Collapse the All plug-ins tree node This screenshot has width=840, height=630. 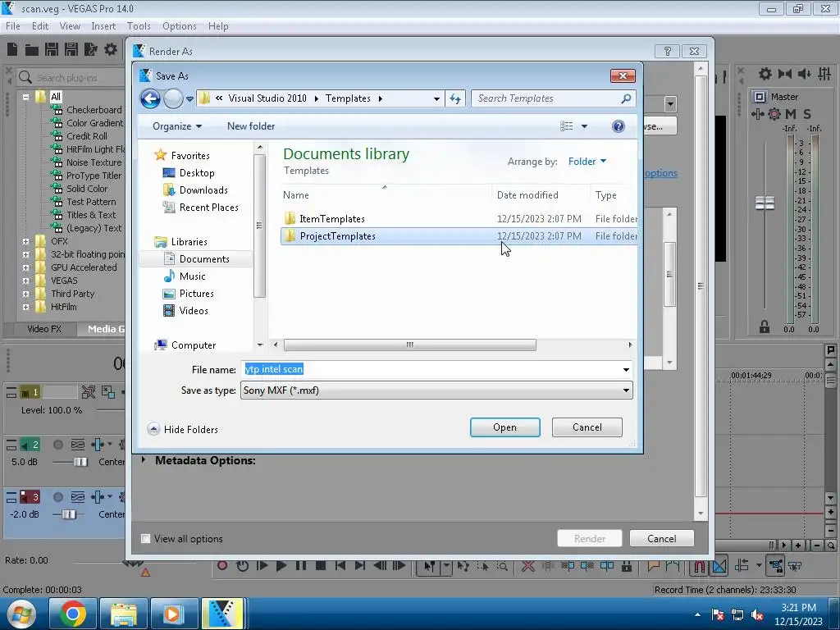click(25, 97)
